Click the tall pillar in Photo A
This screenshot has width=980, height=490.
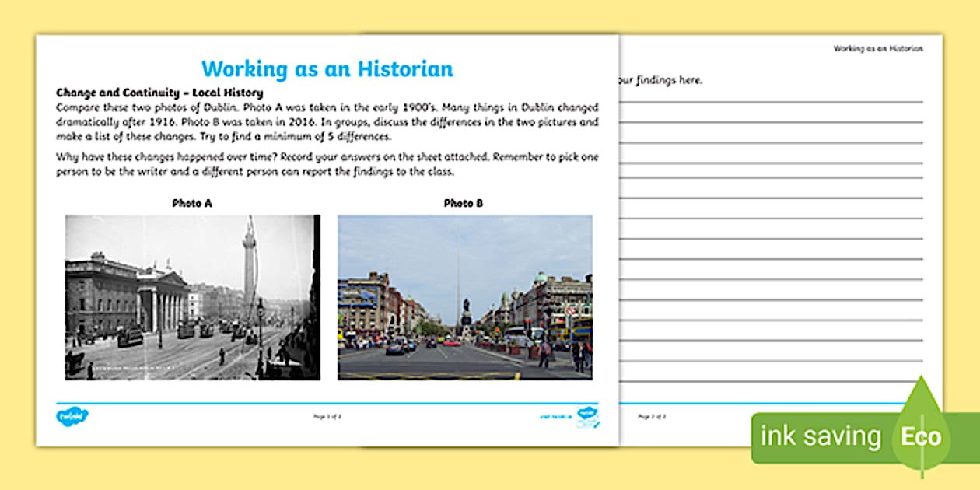249,264
